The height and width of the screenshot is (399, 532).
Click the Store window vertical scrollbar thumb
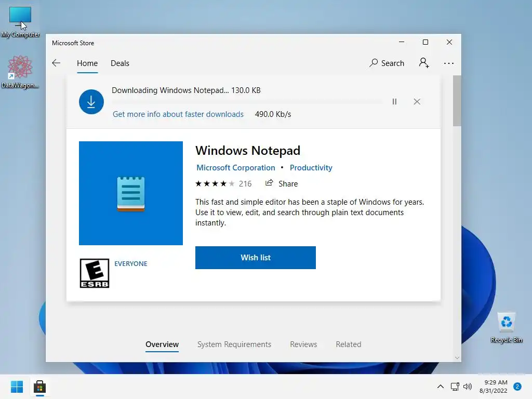point(457,101)
